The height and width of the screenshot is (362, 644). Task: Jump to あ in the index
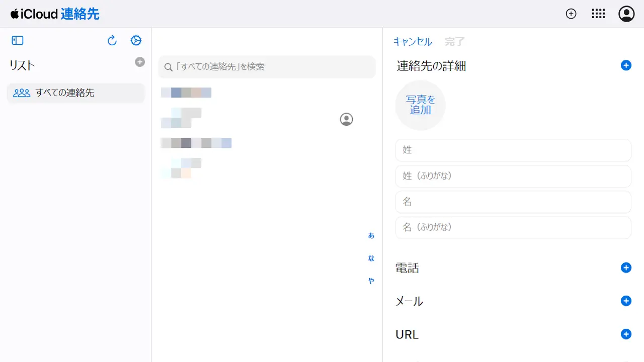click(371, 235)
